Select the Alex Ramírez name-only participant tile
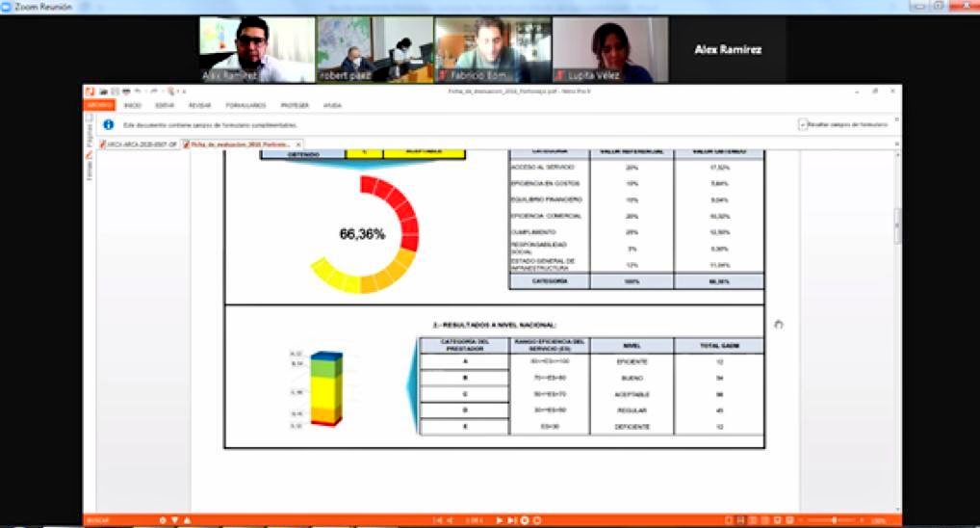This screenshot has width=980, height=528. click(728, 49)
